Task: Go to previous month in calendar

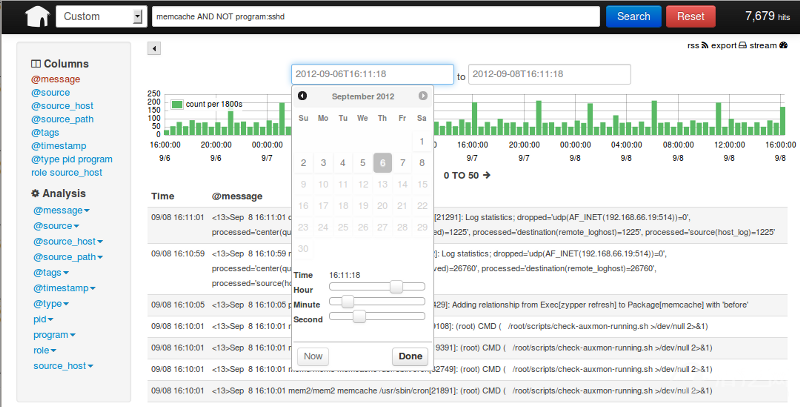Action: point(303,96)
